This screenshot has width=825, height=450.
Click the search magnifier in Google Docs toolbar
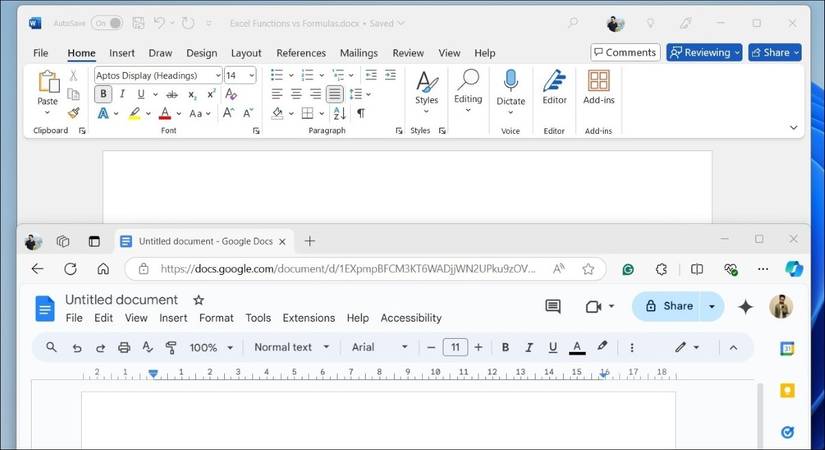51,347
